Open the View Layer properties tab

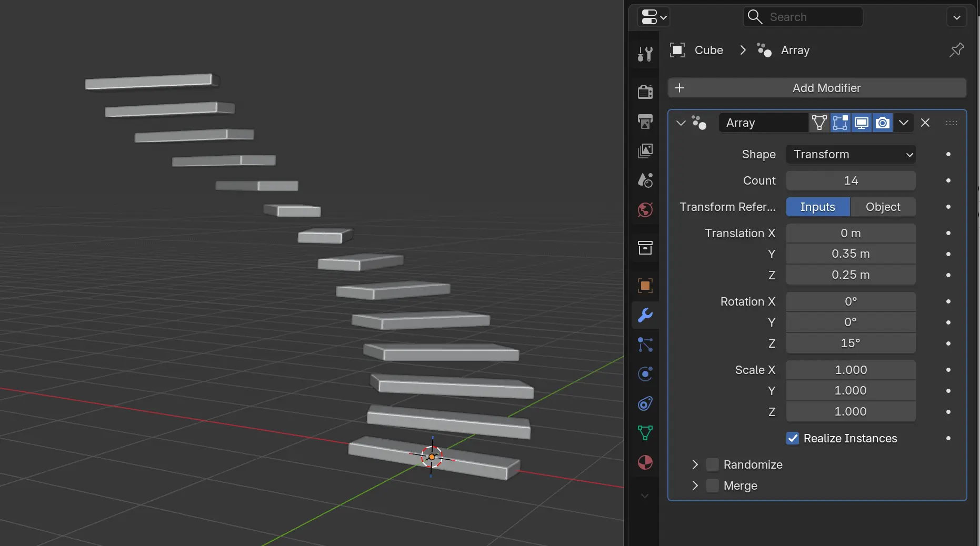point(645,151)
